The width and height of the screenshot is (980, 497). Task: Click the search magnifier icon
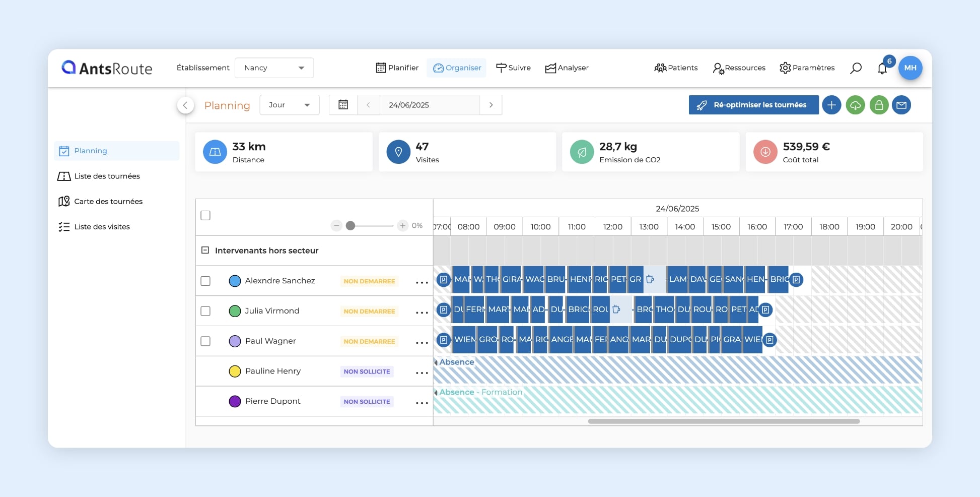(x=856, y=68)
